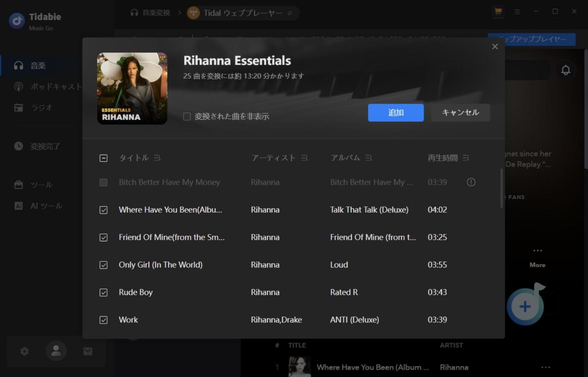This screenshot has height=377, width=588.
Task: Click background track 1 album thumbnail
Action: pyautogui.click(x=299, y=367)
